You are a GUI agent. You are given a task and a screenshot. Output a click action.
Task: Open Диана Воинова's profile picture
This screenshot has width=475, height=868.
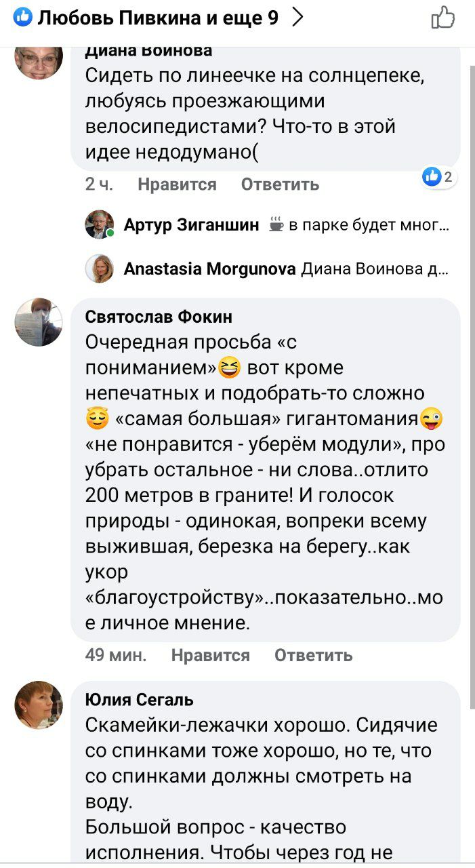39,59
